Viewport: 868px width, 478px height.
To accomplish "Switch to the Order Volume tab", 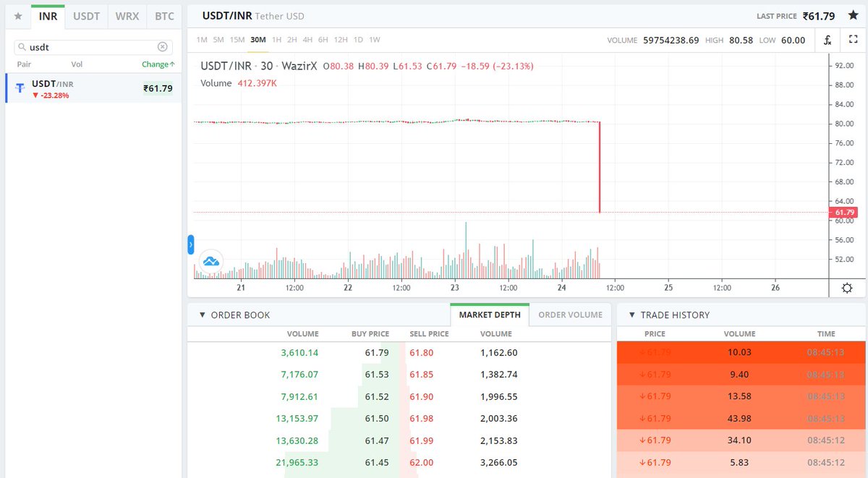I will click(569, 315).
